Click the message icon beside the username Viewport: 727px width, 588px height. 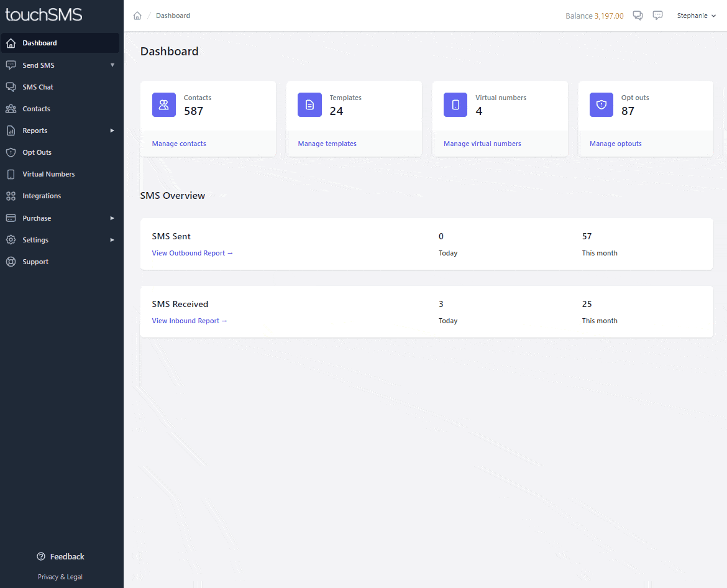pos(657,16)
